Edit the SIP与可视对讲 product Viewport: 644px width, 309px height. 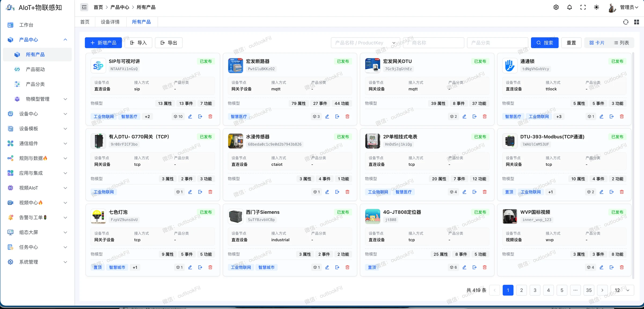tap(190, 116)
